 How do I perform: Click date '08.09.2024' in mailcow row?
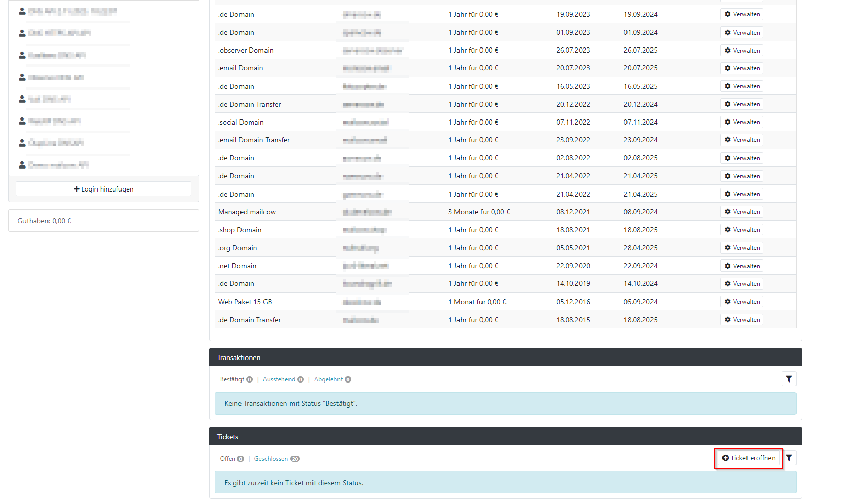click(x=640, y=212)
